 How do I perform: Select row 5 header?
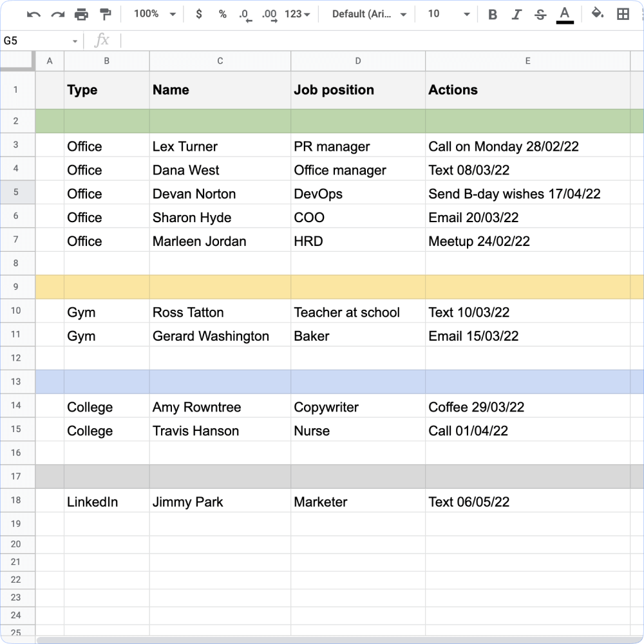click(x=17, y=192)
